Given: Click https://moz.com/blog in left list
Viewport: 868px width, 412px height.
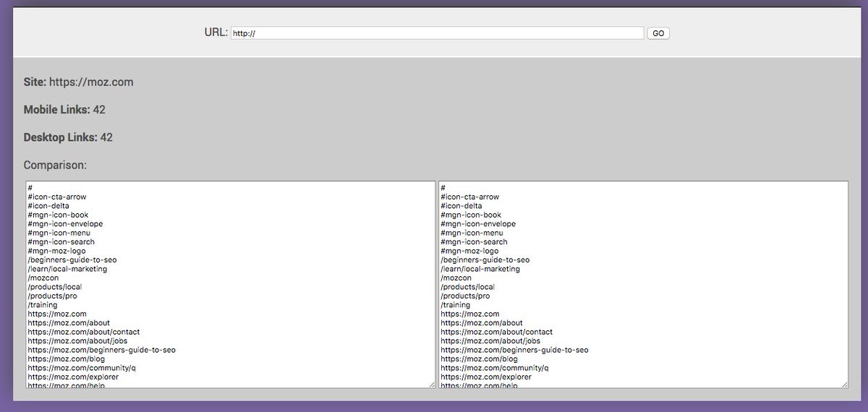Looking at the screenshot, I should (66, 359).
